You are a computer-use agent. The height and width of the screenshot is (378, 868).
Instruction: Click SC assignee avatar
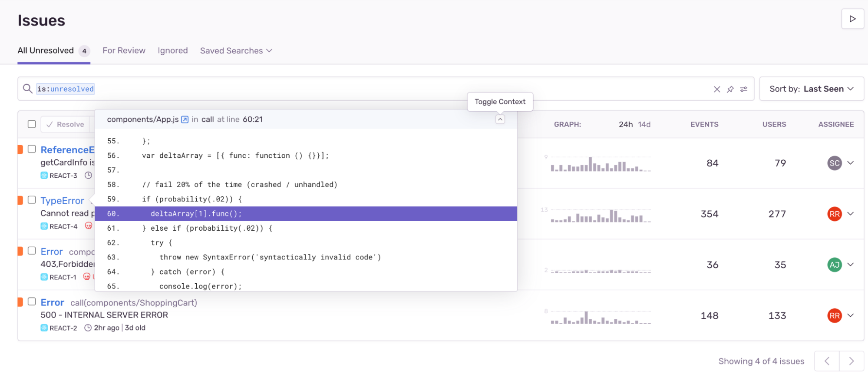click(x=834, y=163)
